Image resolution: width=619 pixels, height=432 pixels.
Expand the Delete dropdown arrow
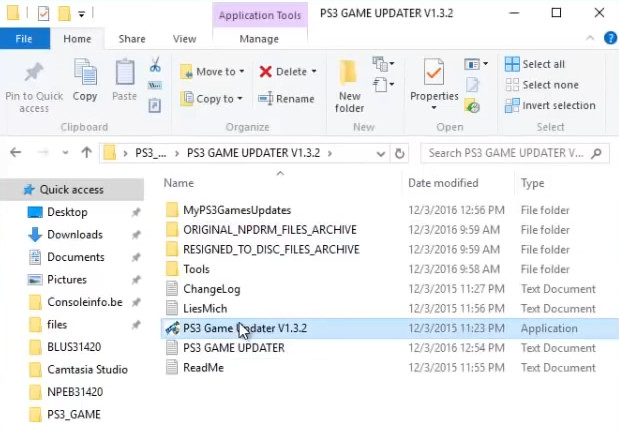[x=314, y=71]
